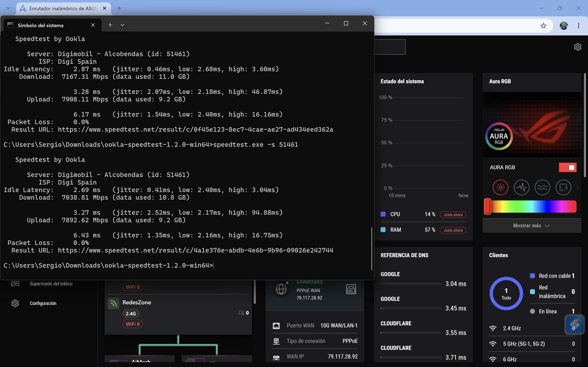Click the 2.4 GHz WiFi client icon

[x=493, y=328]
